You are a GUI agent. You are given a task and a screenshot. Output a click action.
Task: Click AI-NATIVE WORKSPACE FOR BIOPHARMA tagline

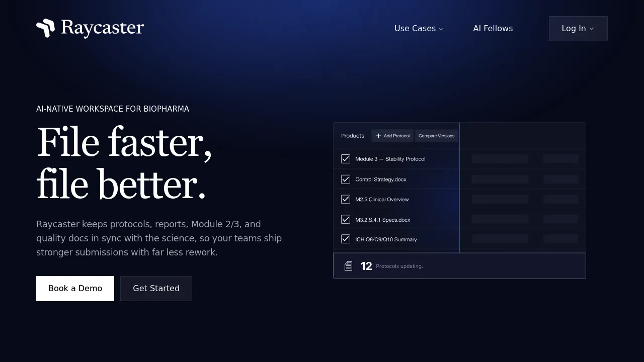tap(113, 109)
